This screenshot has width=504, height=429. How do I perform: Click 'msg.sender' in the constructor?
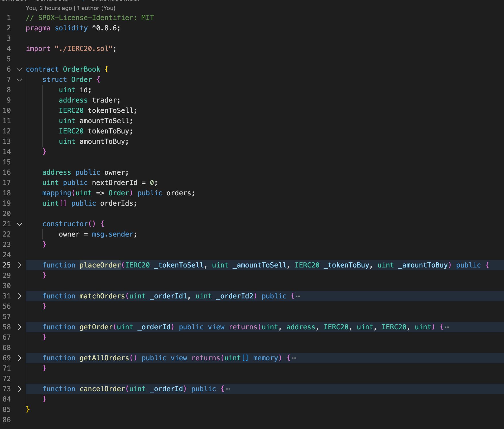(x=113, y=234)
